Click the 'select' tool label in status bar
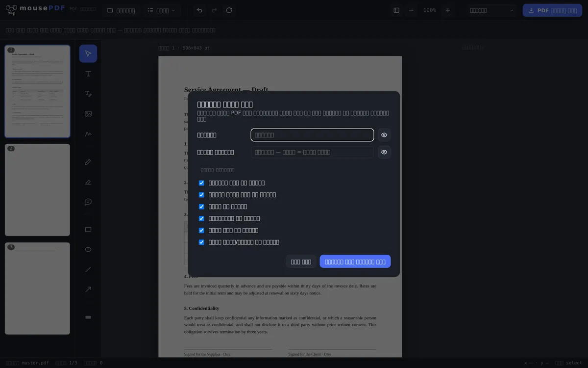588x368 pixels. (x=574, y=363)
